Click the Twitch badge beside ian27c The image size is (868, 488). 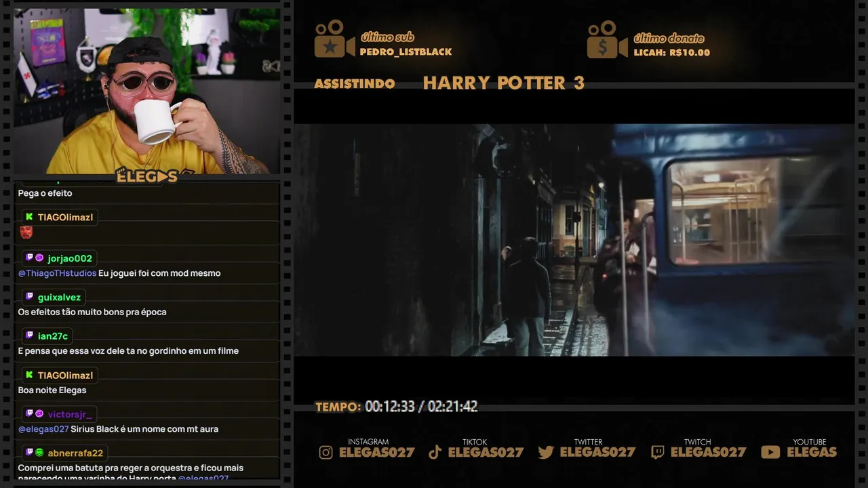click(29, 336)
